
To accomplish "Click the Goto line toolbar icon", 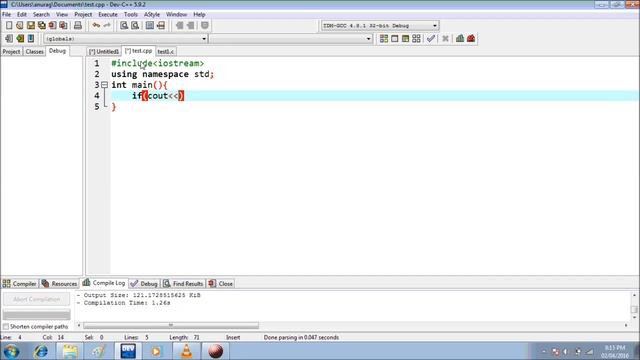I will pyautogui.click(x=161, y=25).
